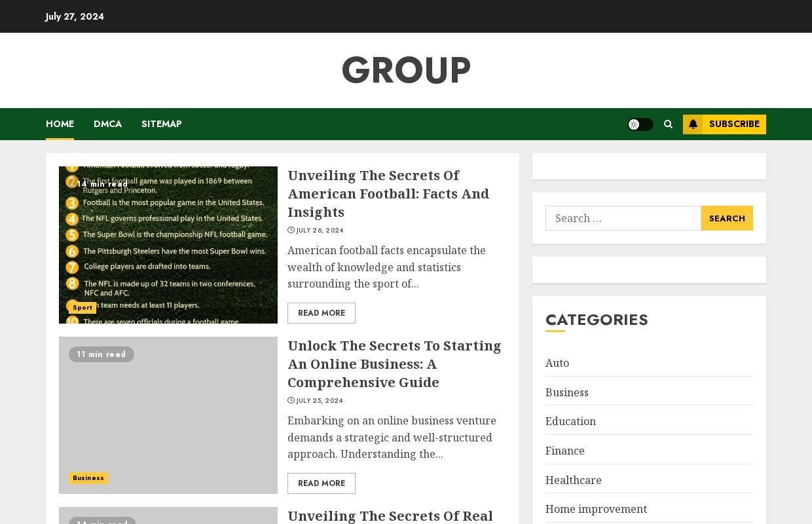The width and height of the screenshot is (812, 524).
Task: Toggle the light/dark mode switch
Action: 640,124
